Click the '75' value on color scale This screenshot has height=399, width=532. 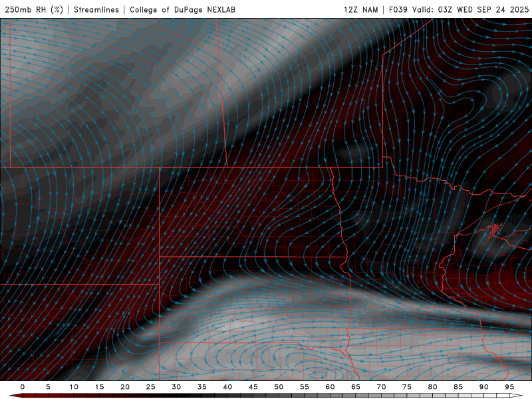coord(407,387)
